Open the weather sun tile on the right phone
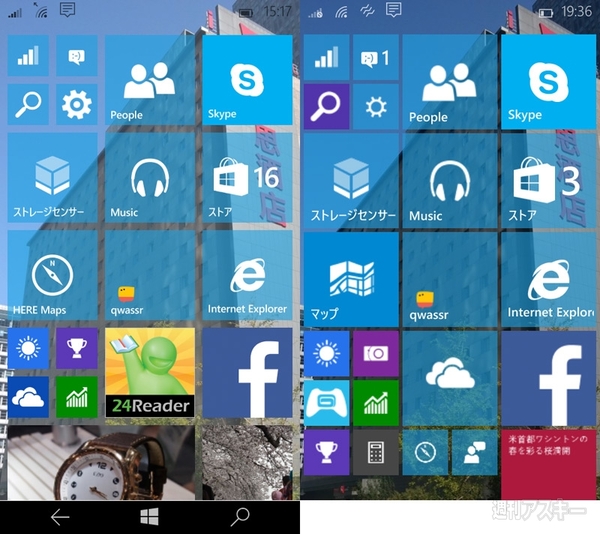The width and height of the screenshot is (600, 534). click(327, 354)
